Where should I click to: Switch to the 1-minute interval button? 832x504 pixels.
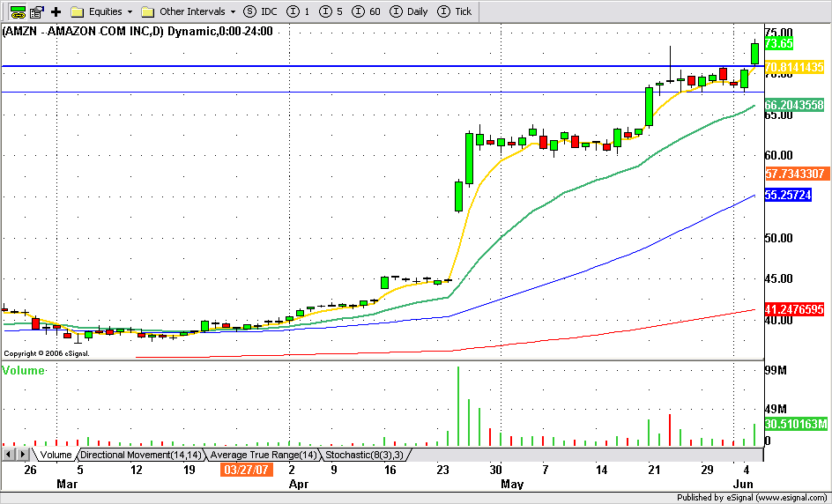pyautogui.click(x=298, y=11)
